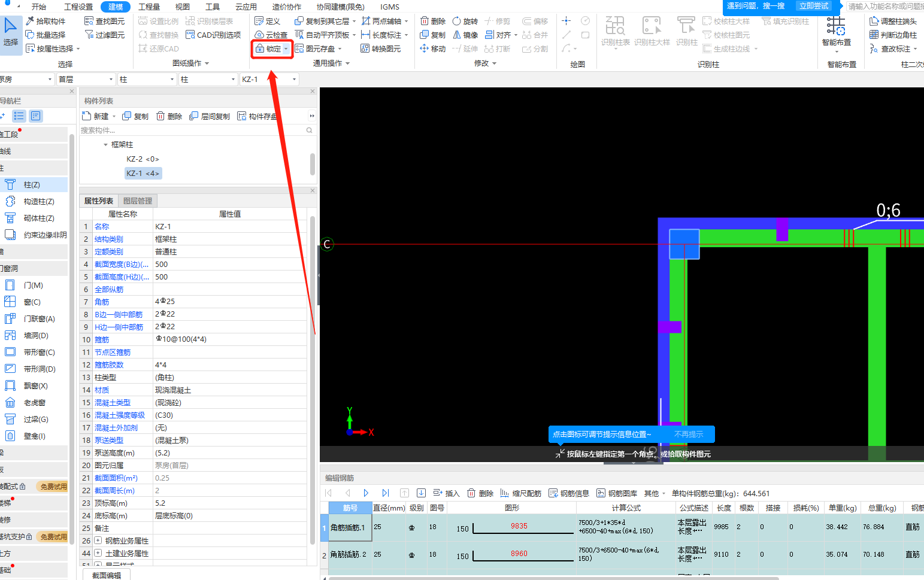Expand the 图纸操作 group
924x580 pixels.
[x=191, y=63]
